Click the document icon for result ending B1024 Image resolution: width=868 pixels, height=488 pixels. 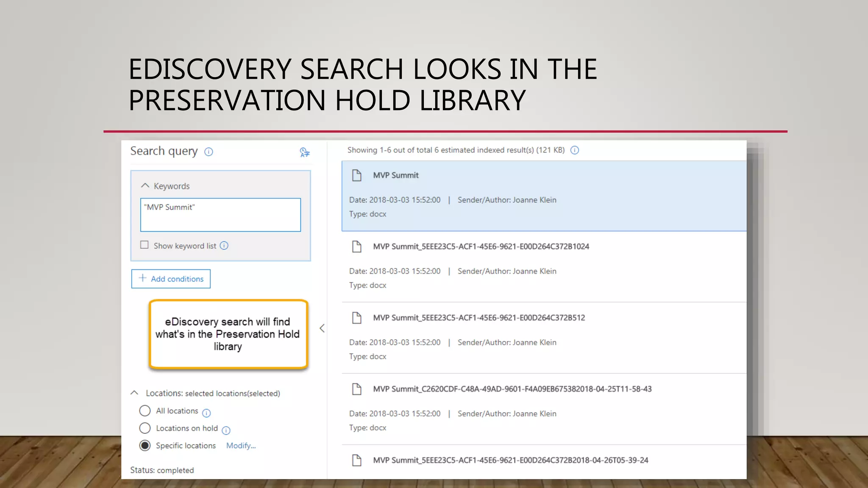click(357, 246)
